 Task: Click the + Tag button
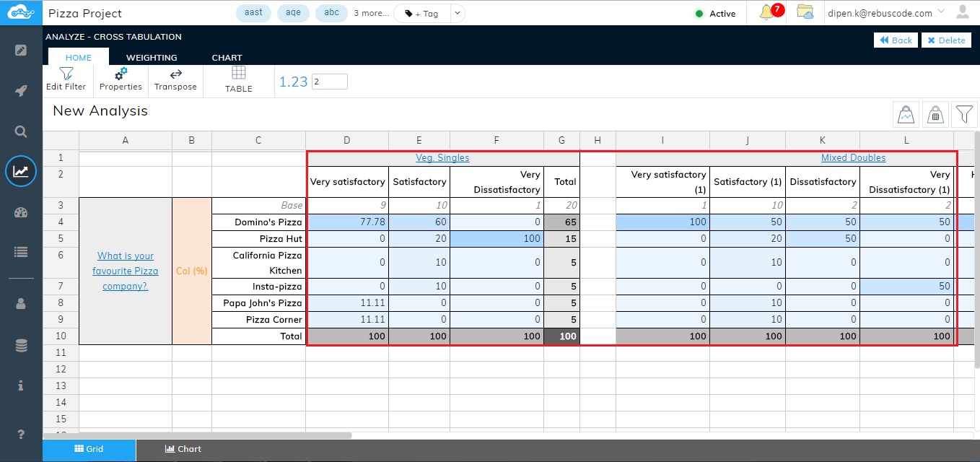click(x=422, y=13)
